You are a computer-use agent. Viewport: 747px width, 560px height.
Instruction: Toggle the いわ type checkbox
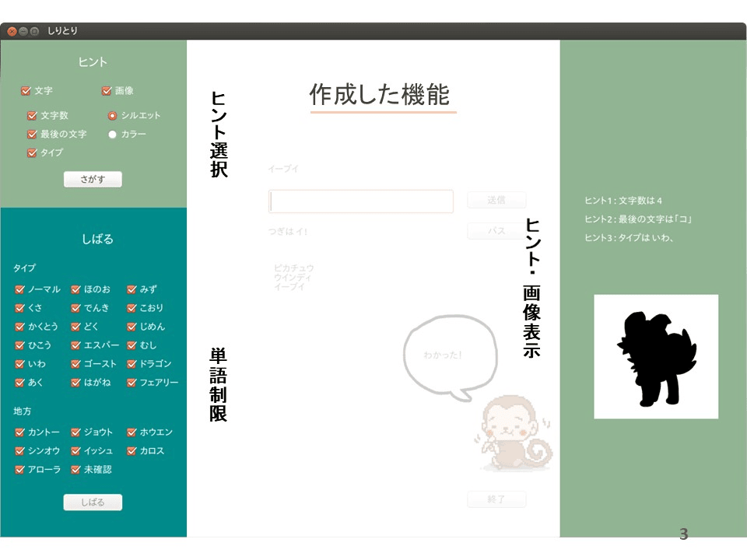click(19, 364)
